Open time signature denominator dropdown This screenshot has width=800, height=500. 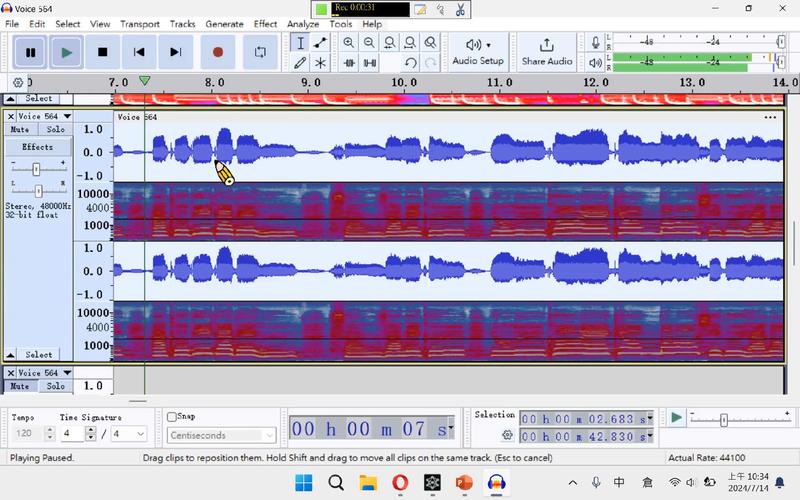[130, 434]
